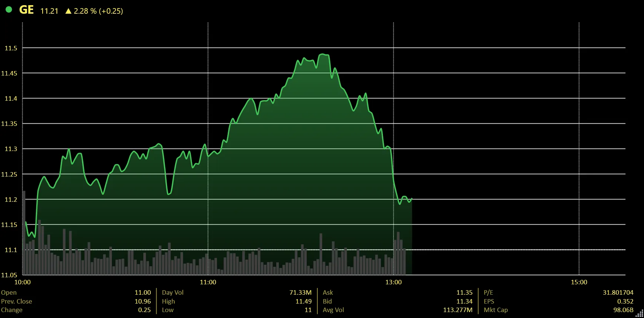
Task: Click the 2.28 % (+0.25) change text
Action: [x=98, y=11]
